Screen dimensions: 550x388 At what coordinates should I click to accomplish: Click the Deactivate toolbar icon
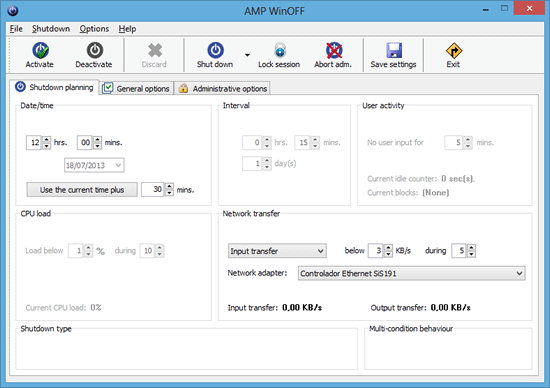tap(95, 51)
